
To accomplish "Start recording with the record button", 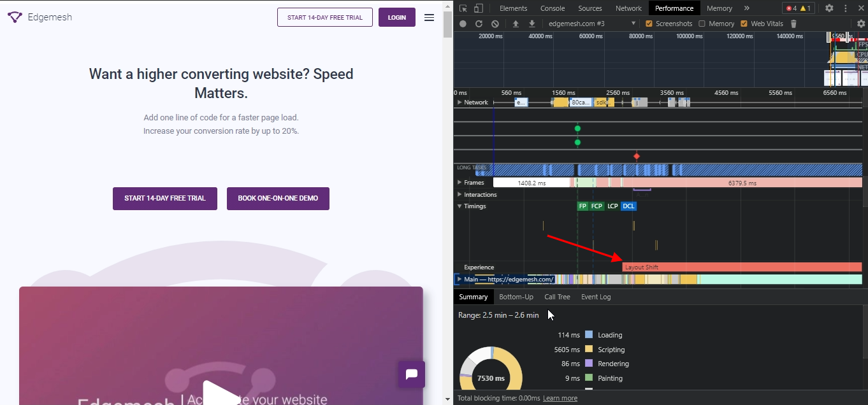I will 463,24.
